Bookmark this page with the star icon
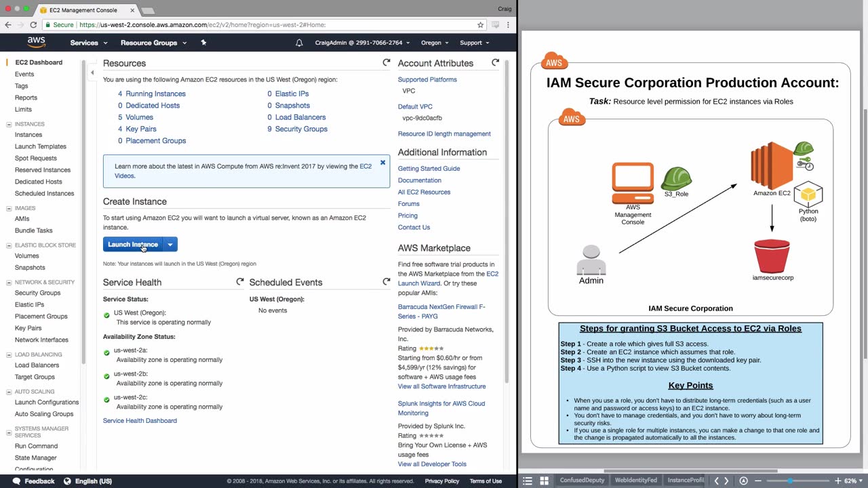Image resolution: width=868 pixels, height=488 pixels. click(x=480, y=25)
